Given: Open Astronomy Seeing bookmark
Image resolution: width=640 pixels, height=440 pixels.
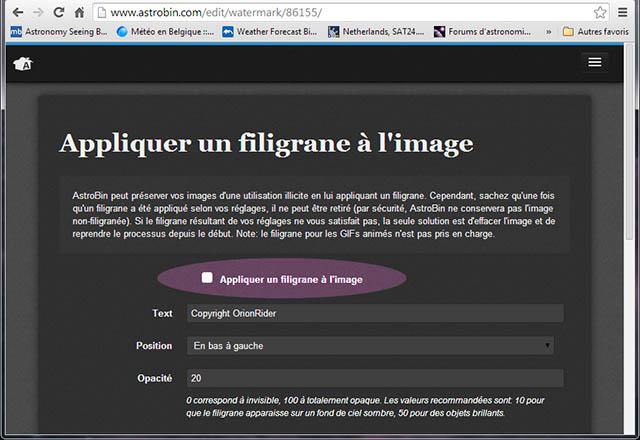Looking at the screenshot, I should point(59,31).
